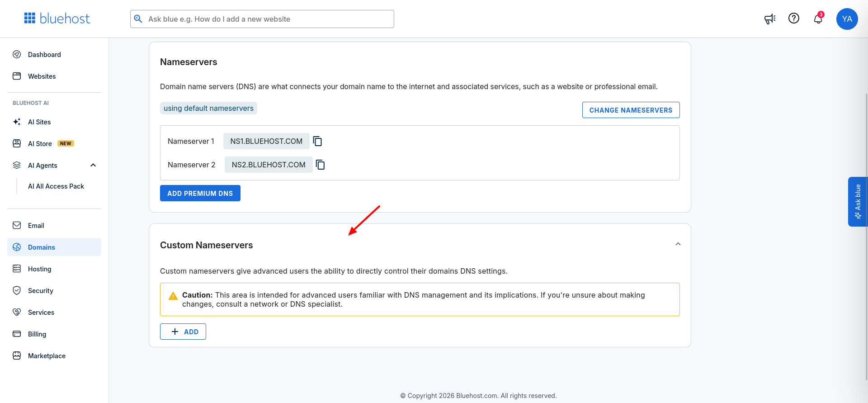Click the Domains globe icon
The image size is (868, 403).
(17, 247)
